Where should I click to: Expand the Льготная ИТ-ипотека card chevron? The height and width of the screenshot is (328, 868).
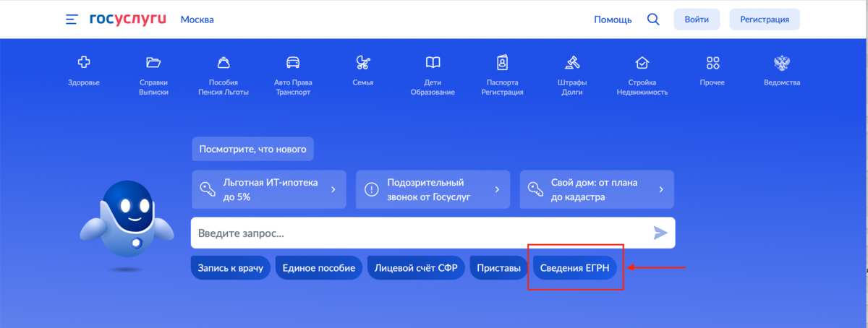pos(333,189)
